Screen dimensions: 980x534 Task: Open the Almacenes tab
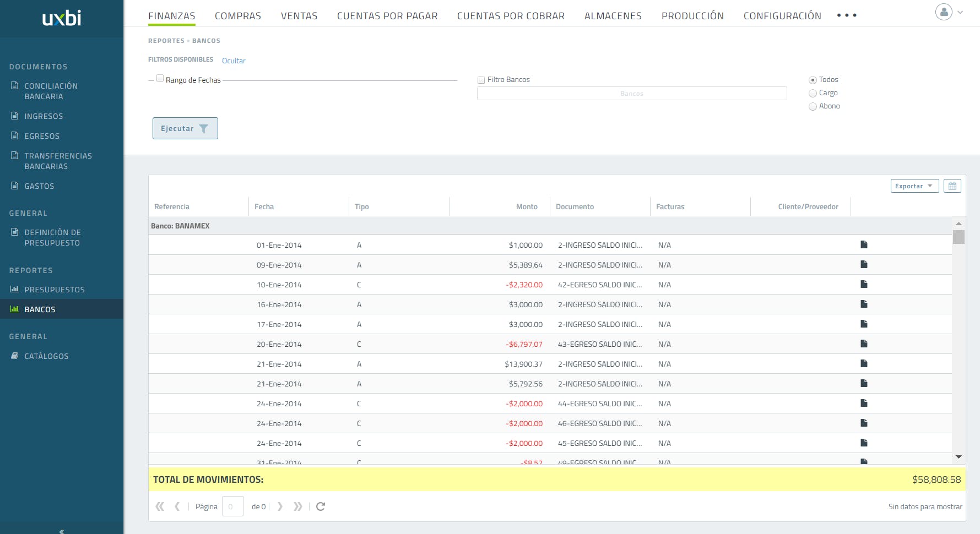(x=613, y=16)
